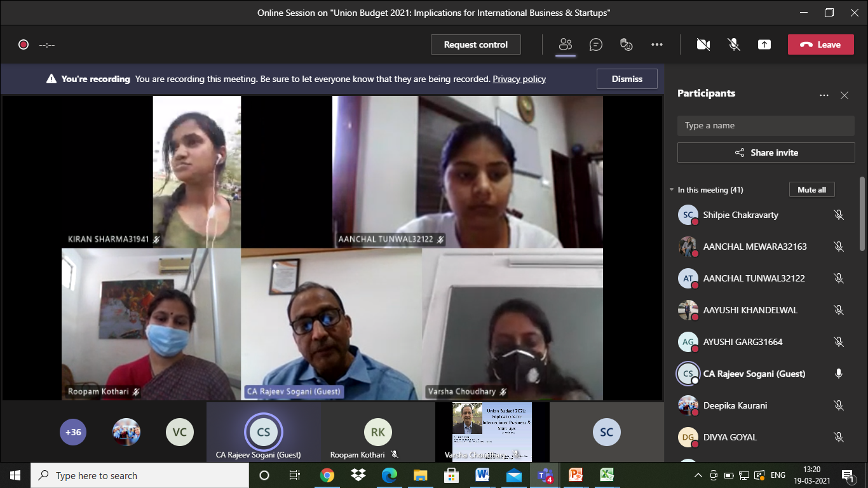The image size is (868, 488).
Task: Close the Participants panel
Action: (x=844, y=95)
